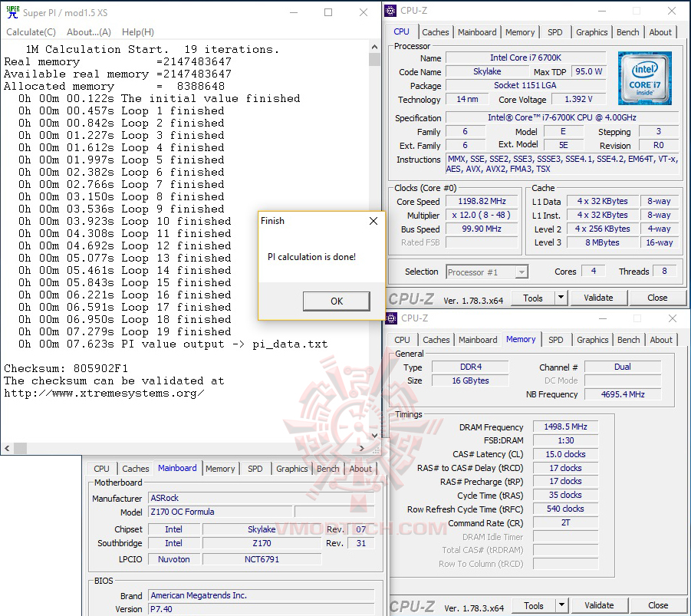Click the xtremesystems.org URL text in Super PI
The width and height of the screenshot is (691, 616).
[104, 393]
